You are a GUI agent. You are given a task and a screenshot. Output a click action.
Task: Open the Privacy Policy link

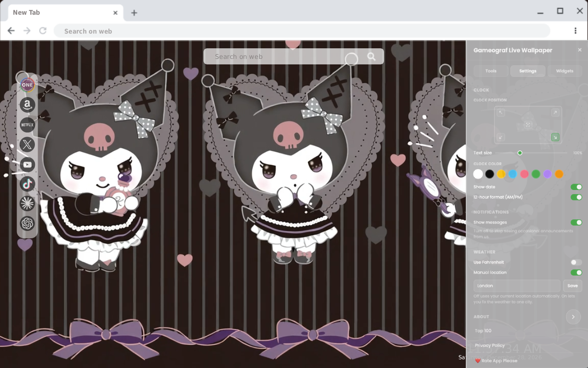tap(490, 345)
